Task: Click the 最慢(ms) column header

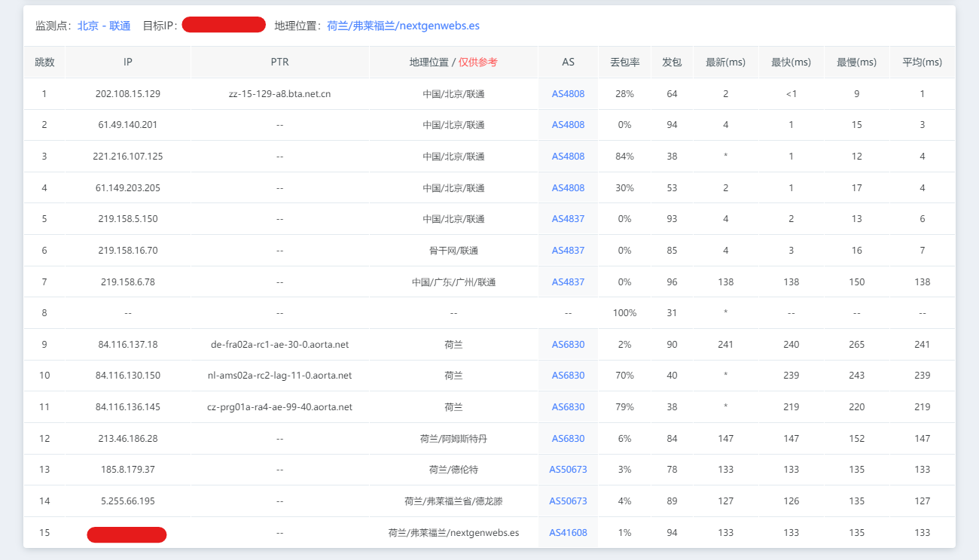Action: pos(856,62)
